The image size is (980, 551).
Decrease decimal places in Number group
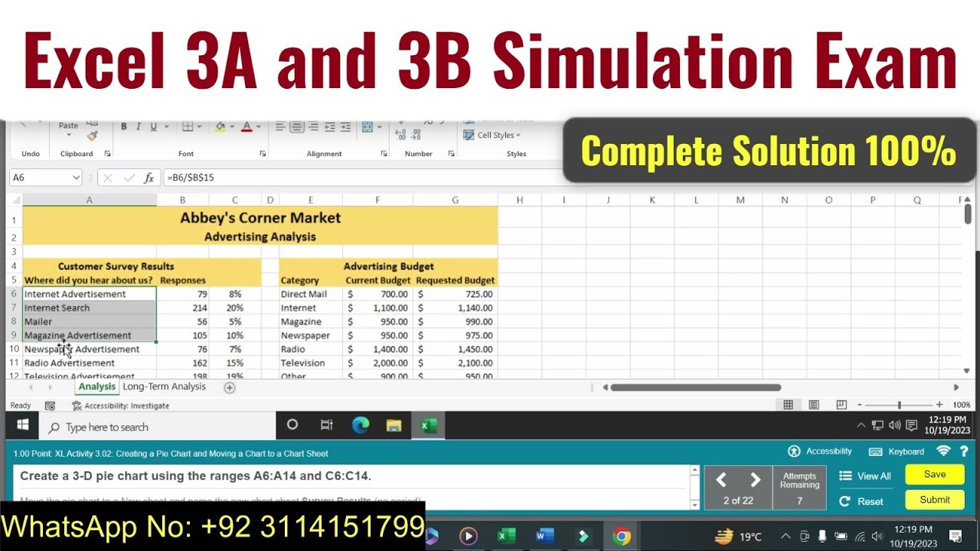click(416, 135)
